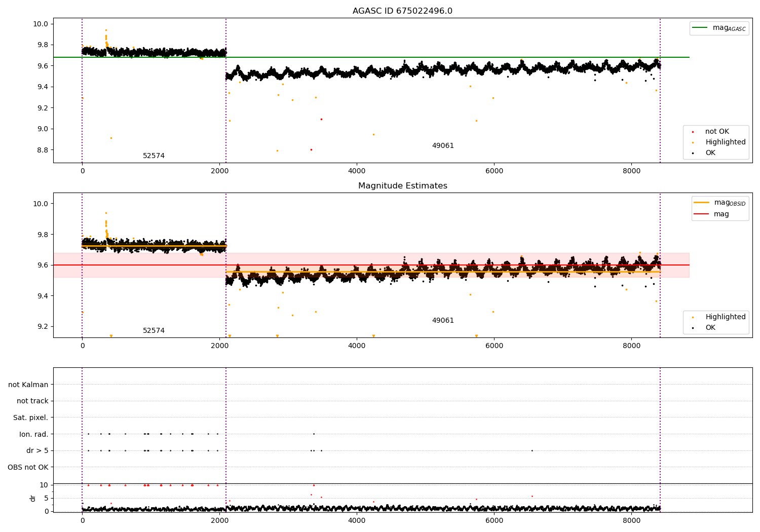Click the '49061' label in top plot
Screen dimensions: 760x532
(443, 146)
